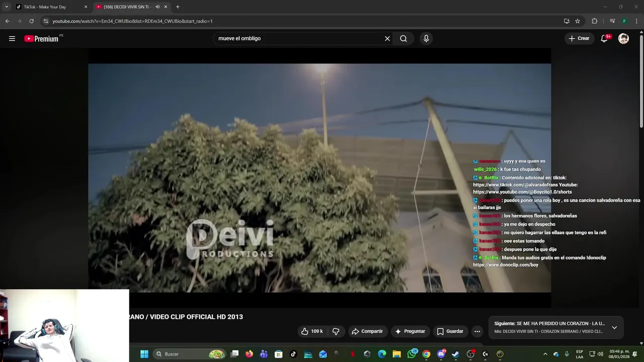Open the Compartir share dialog

[x=367, y=331]
